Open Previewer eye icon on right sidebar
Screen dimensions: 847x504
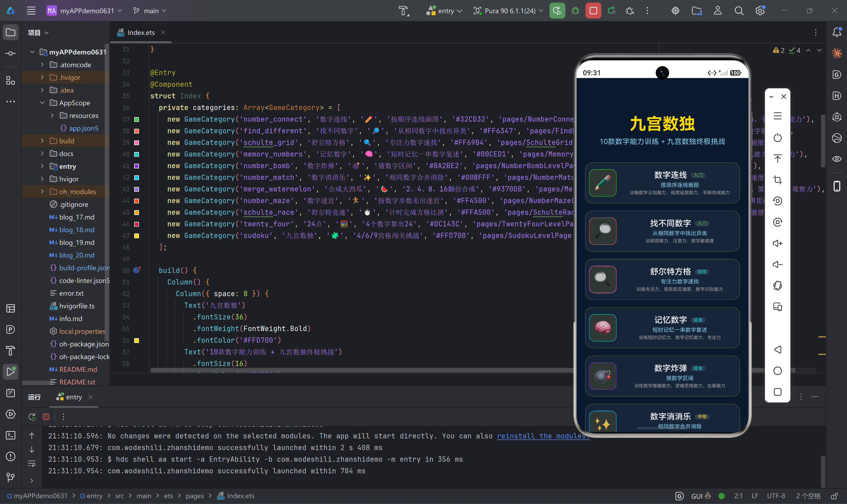click(x=836, y=159)
